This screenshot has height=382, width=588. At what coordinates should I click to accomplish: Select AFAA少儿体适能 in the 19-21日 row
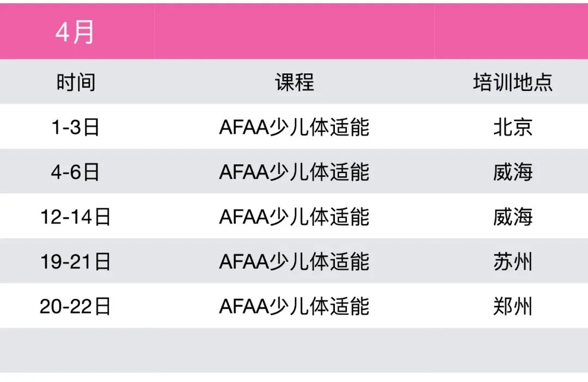coord(295,262)
